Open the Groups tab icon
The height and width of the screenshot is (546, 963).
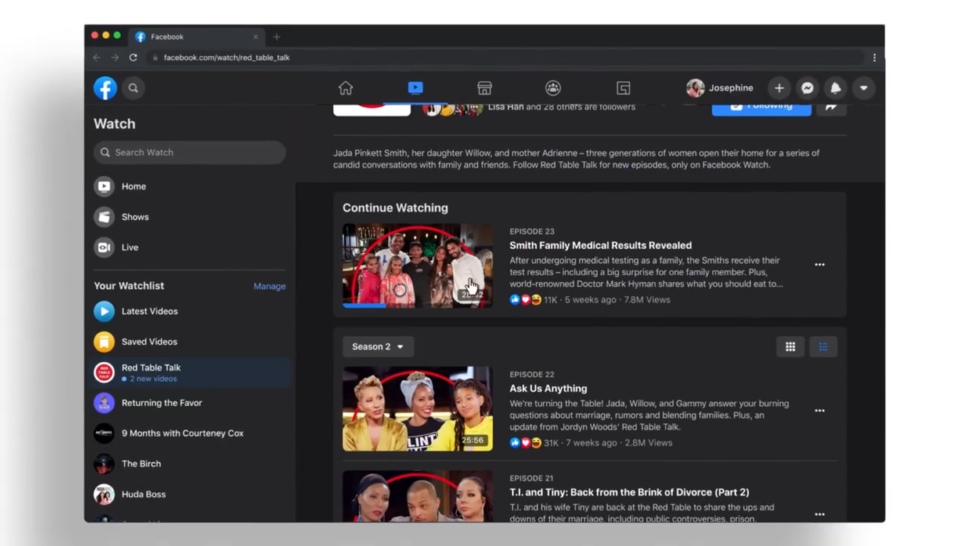pyautogui.click(x=553, y=88)
